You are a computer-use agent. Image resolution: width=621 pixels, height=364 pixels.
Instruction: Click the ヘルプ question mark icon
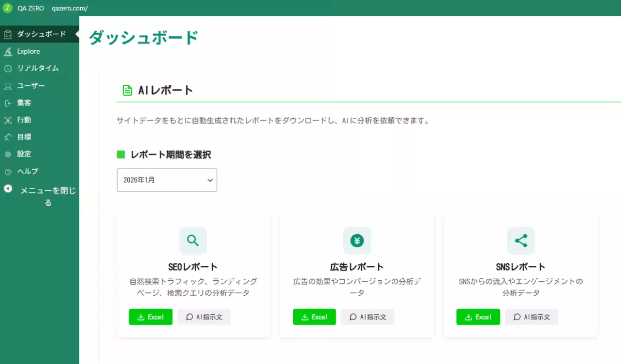(x=8, y=171)
